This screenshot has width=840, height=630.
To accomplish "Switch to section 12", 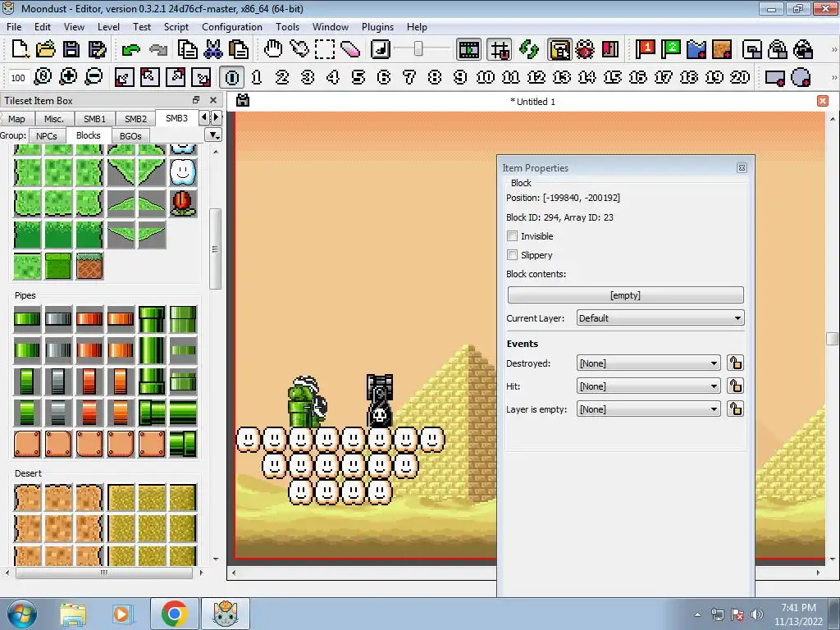I will [536, 77].
